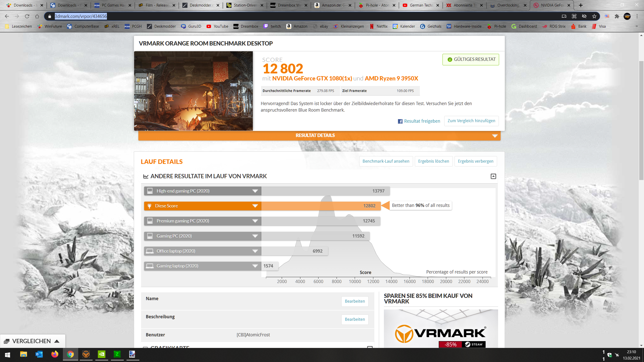The height and width of the screenshot is (362, 644).
Task: Expand High-end gaming PC (2020) dropdown
Action: pyautogui.click(x=255, y=191)
